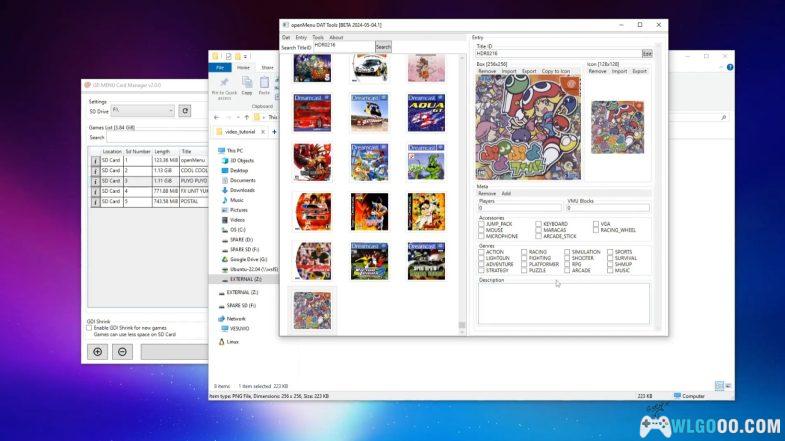This screenshot has height=441, width=785.
Task: Click the Players input field
Action: pyautogui.click(x=520, y=208)
